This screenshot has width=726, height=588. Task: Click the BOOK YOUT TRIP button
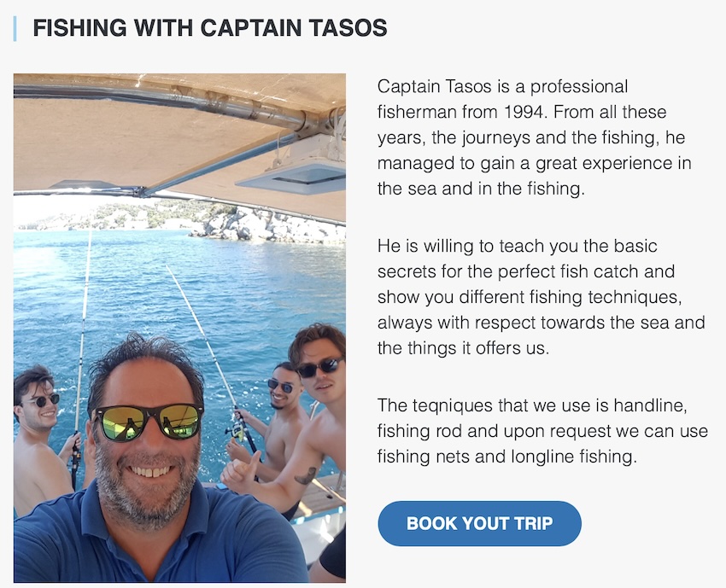pyautogui.click(x=479, y=523)
